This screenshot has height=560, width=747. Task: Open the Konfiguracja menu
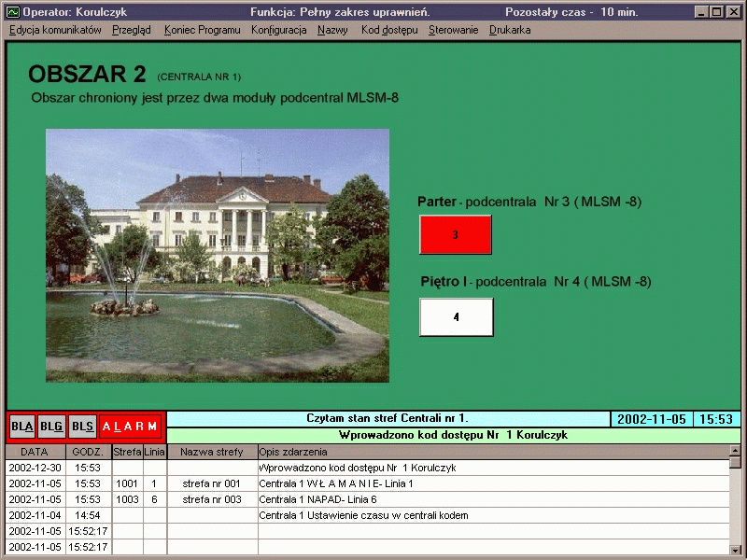point(278,30)
